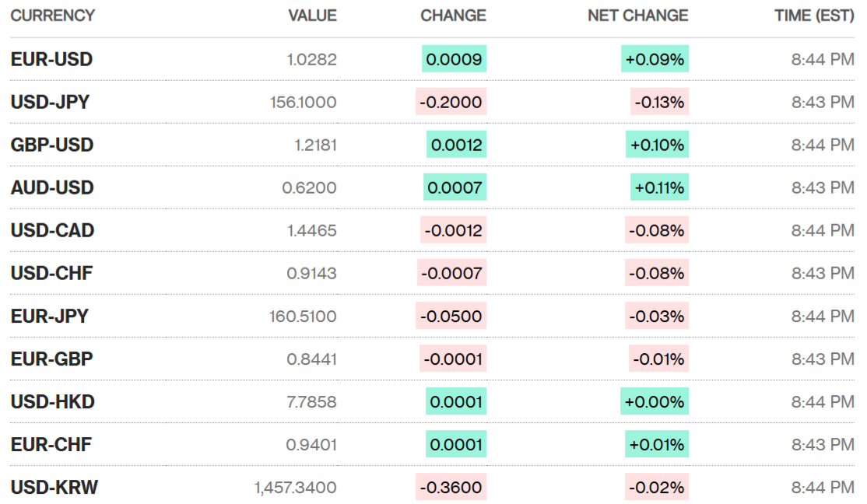Select the USD-CHF pair name
The height and width of the screenshot is (504, 867).
(51, 273)
